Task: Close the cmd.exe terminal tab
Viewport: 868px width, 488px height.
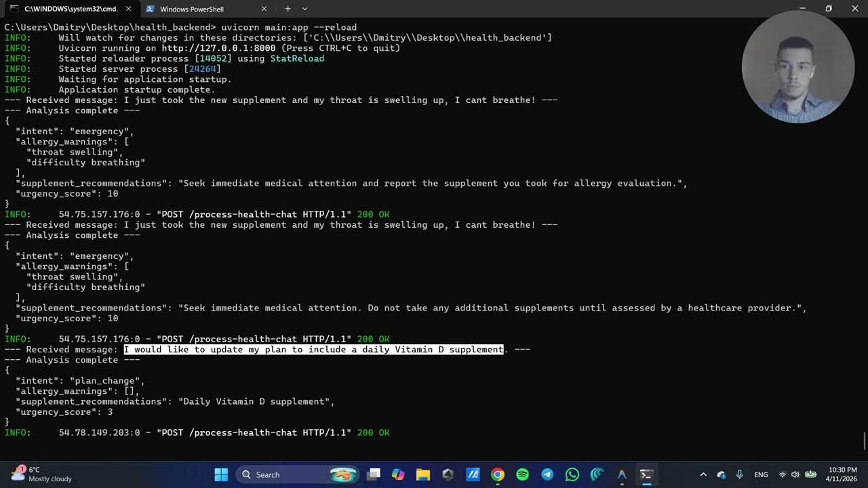Action: (x=128, y=9)
